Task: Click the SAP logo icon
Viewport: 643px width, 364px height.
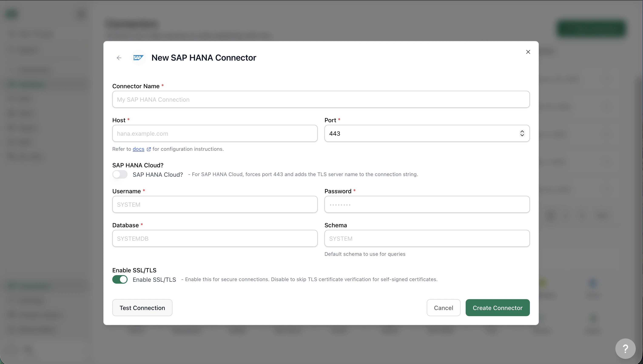Action: (x=138, y=58)
